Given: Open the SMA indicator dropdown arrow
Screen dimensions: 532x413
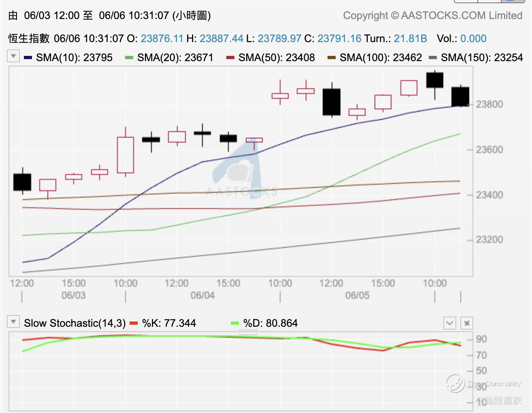Looking at the screenshot, I should tap(13, 56).
